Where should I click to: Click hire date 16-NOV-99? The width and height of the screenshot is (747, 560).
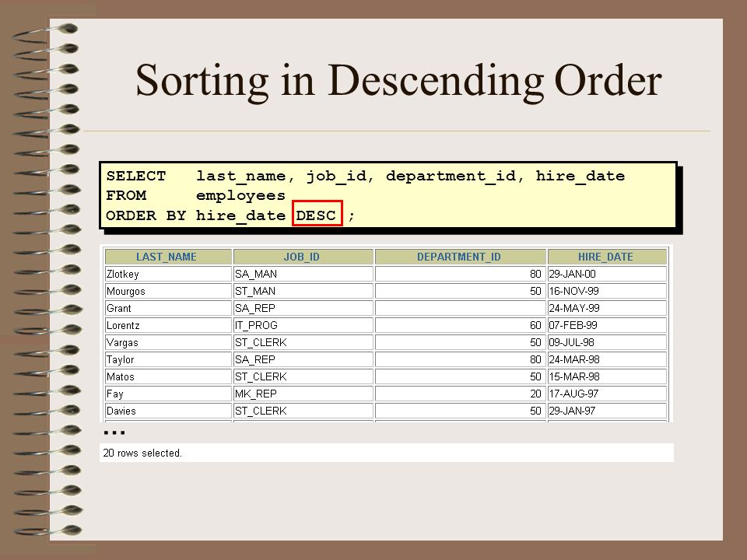point(607,291)
